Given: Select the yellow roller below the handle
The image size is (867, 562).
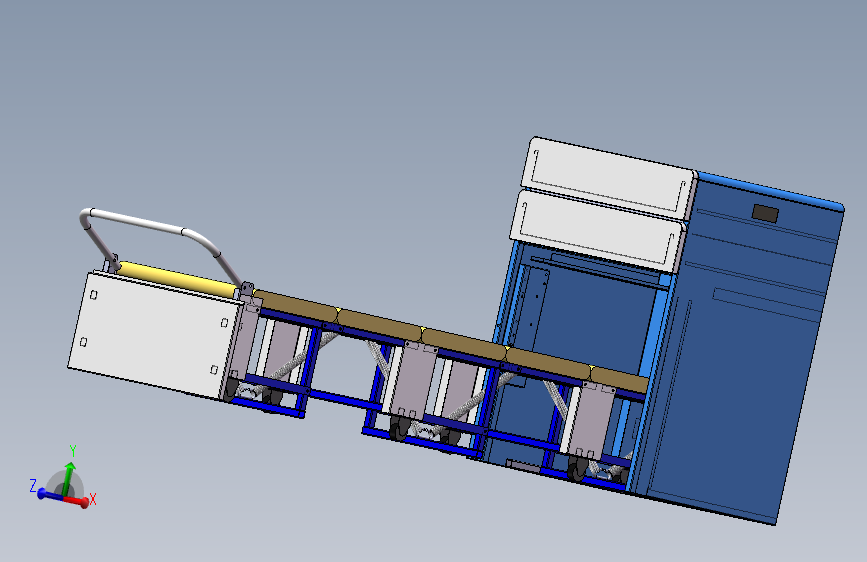Looking at the screenshot, I should pyautogui.click(x=177, y=279).
